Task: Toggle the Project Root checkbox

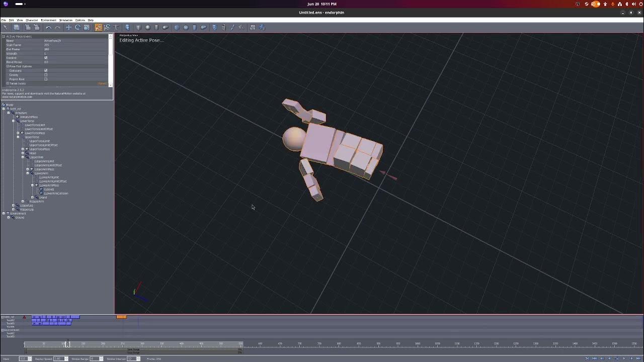Action: click(46, 79)
